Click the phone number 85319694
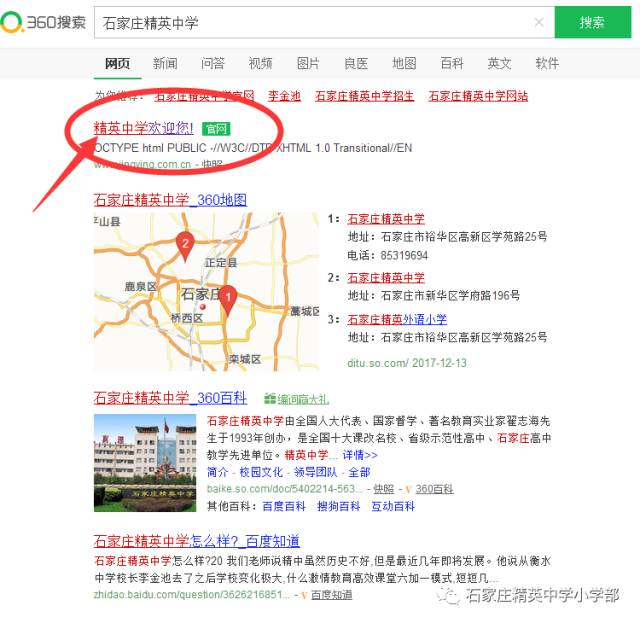640x623 pixels. point(404,256)
